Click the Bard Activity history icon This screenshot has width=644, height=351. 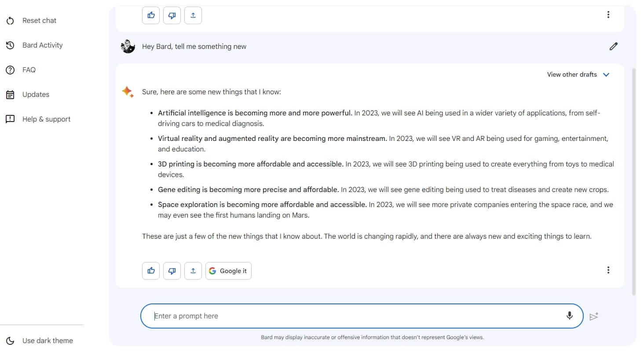[10, 45]
